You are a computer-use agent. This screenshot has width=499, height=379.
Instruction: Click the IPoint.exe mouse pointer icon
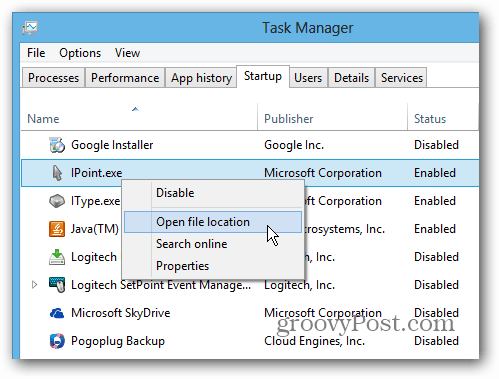click(x=57, y=173)
